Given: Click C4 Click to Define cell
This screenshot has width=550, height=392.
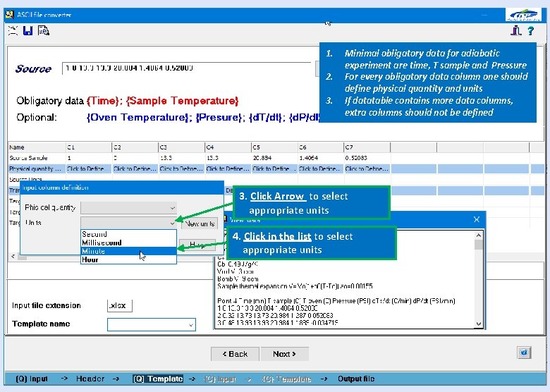Looking at the screenshot, I should coord(228,169).
